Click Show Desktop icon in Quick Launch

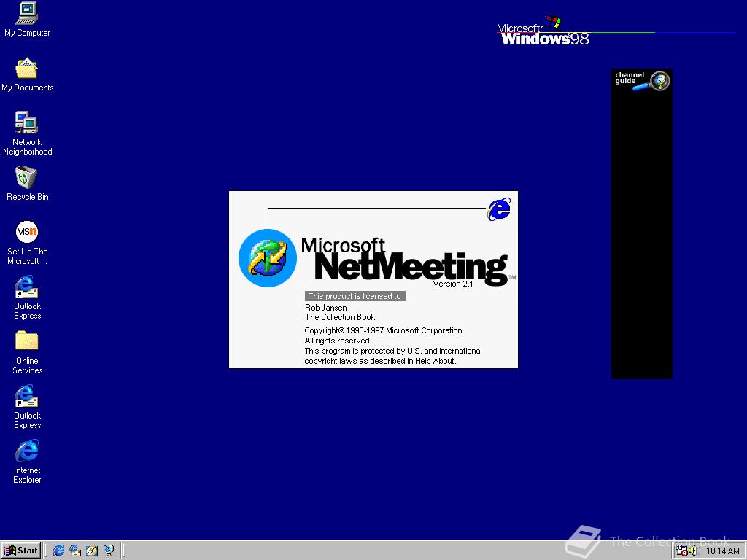92,551
